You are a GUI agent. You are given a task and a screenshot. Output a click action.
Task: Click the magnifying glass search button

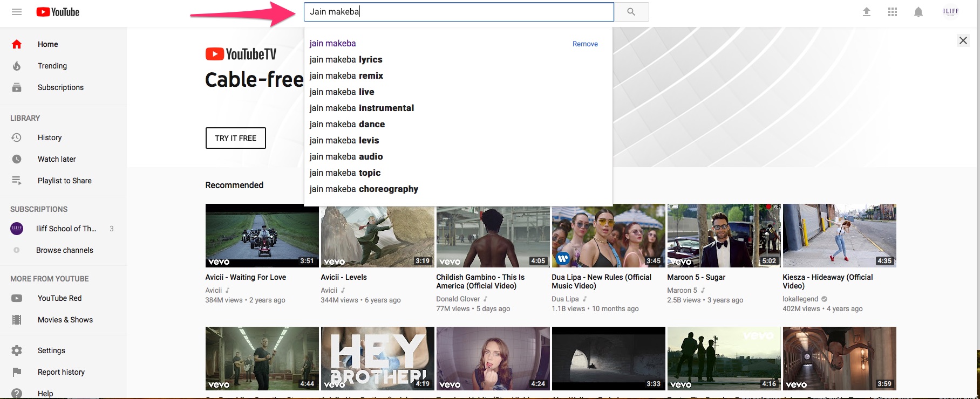click(631, 12)
